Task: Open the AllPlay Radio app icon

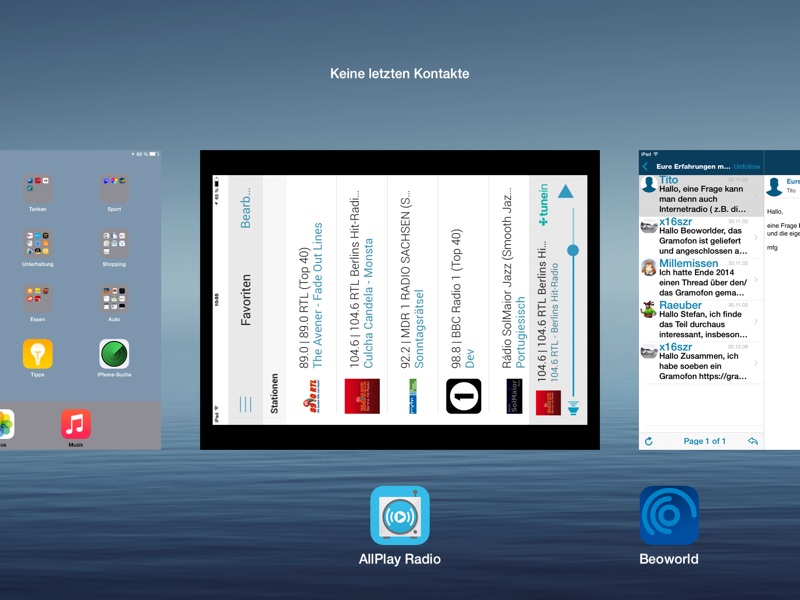Action: (x=399, y=515)
